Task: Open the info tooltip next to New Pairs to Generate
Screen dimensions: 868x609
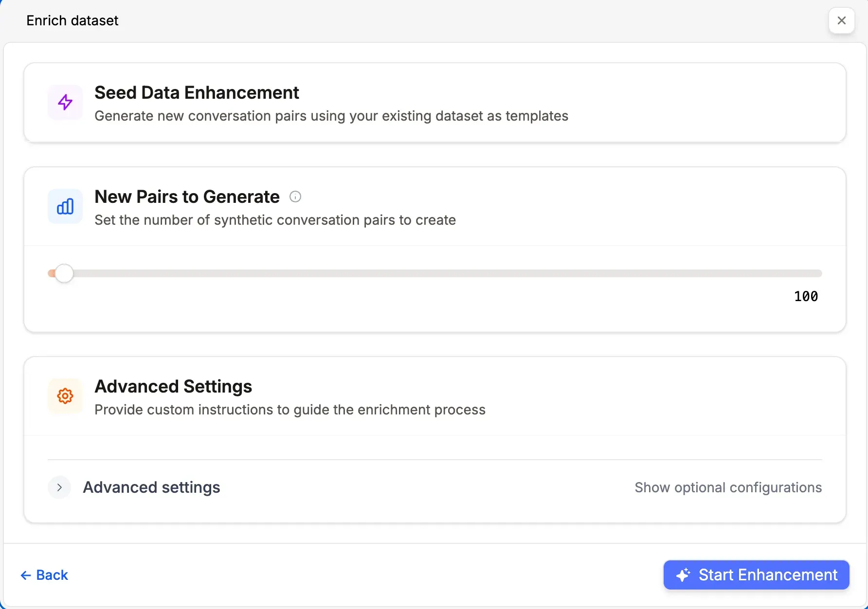Action: tap(295, 197)
